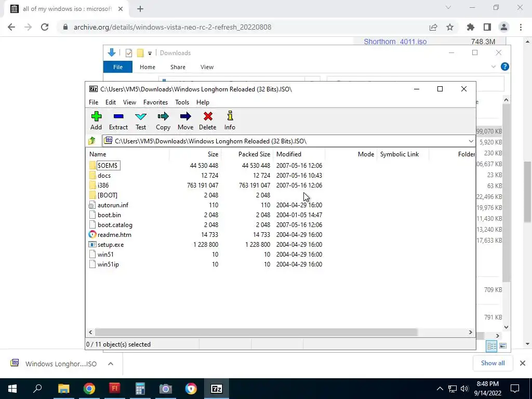The height and width of the screenshot is (399, 532).
Task: Open the Windows Start menu
Action: pos(12,389)
